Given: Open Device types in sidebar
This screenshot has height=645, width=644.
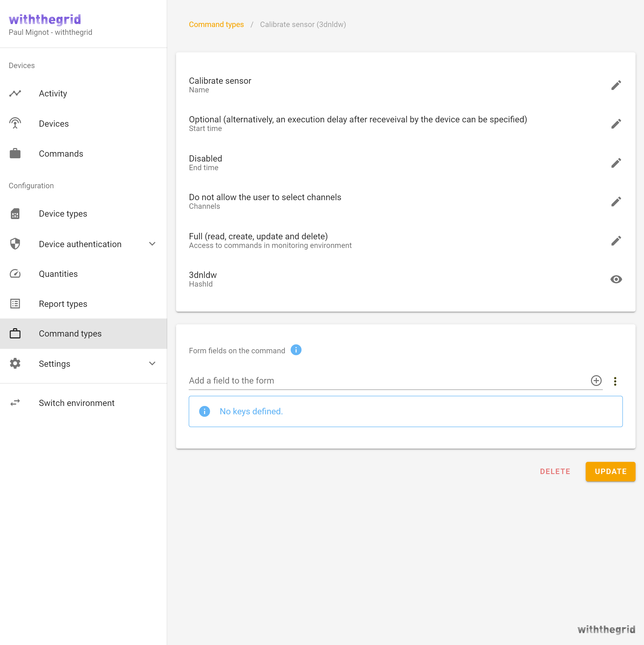Looking at the screenshot, I should [63, 214].
